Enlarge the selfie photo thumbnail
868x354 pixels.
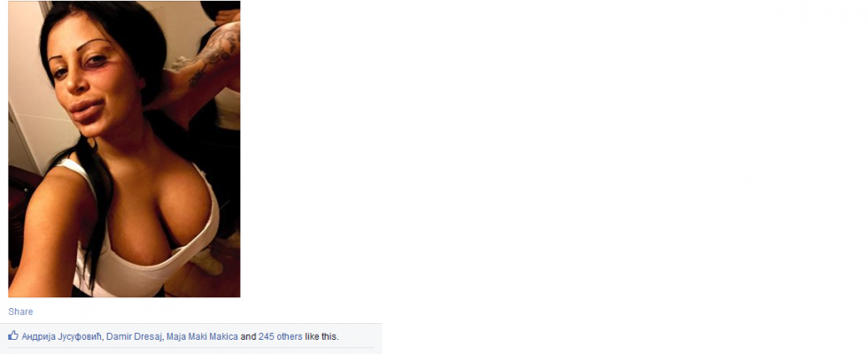(x=124, y=149)
